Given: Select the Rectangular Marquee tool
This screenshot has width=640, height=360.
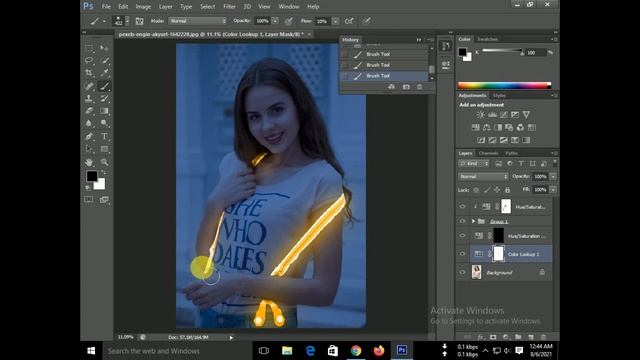Looking at the screenshot, I should pyautogui.click(x=89, y=48).
